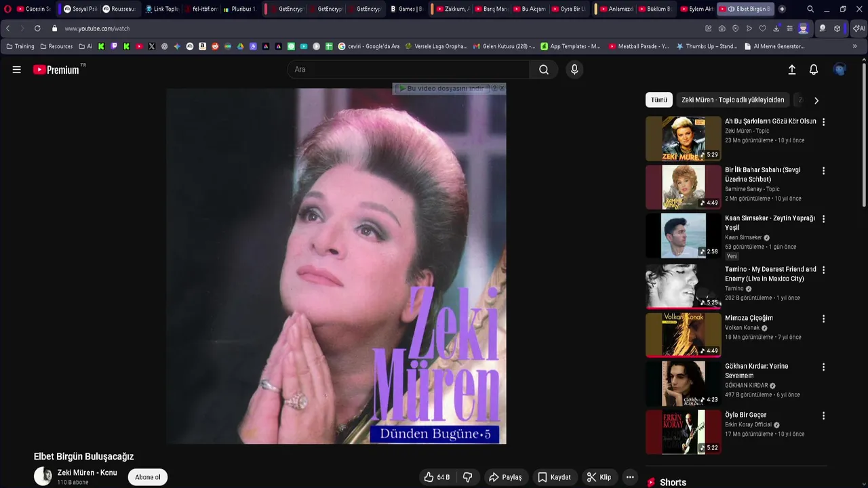Open the Gelen Kutusu Gmail bookmark
The image size is (868, 488).
pyautogui.click(x=504, y=46)
